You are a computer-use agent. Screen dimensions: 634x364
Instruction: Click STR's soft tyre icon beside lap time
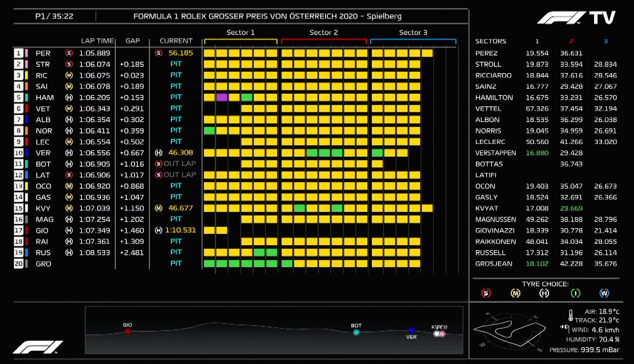click(x=69, y=64)
